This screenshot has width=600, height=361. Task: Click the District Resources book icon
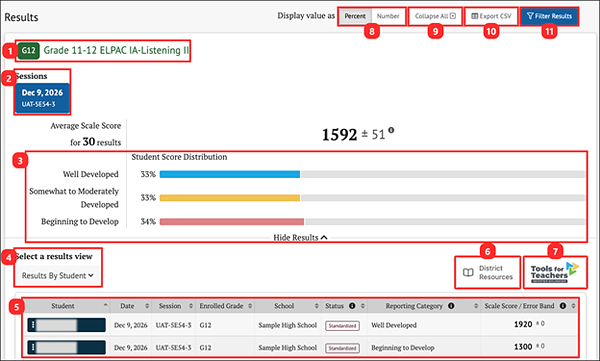[468, 273]
